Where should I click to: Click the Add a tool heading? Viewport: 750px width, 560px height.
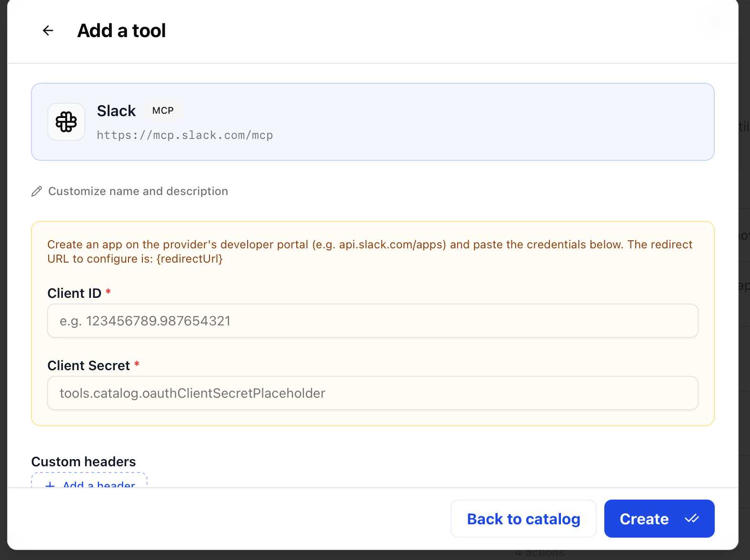pyautogui.click(x=121, y=30)
